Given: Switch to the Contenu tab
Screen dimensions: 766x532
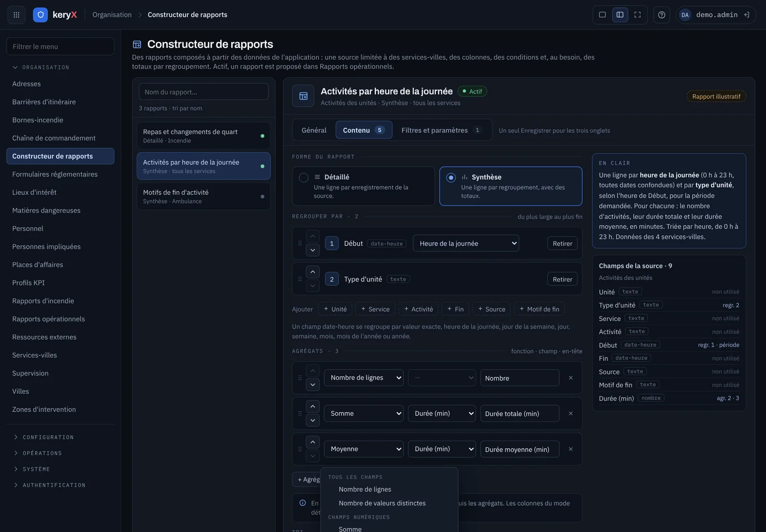Looking at the screenshot, I should [x=364, y=130].
